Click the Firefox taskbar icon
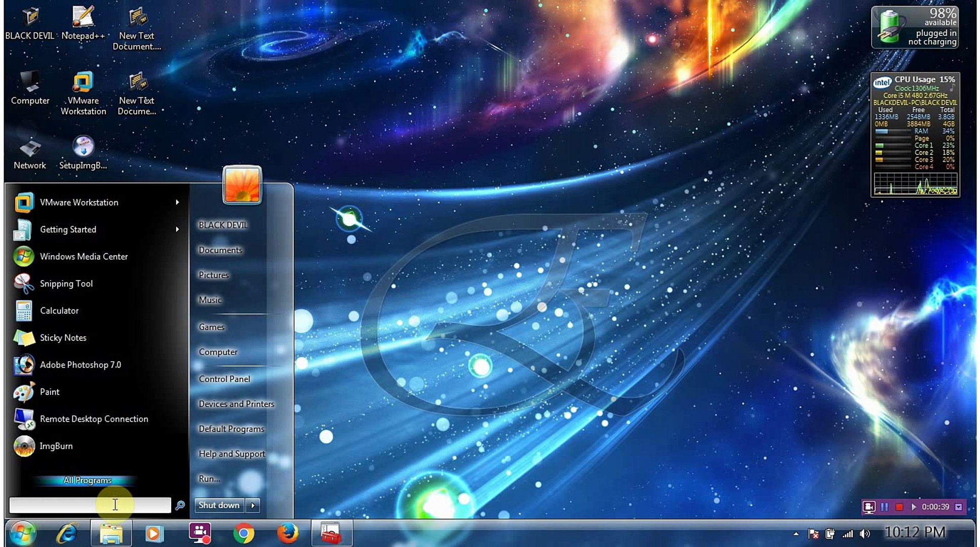 pos(288,533)
